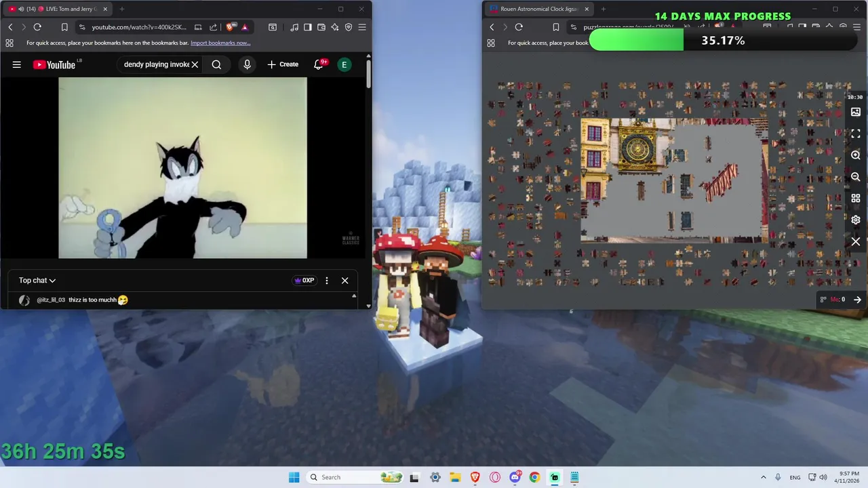Zoom out of the puzzle
Image resolution: width=868 pixels, height=488 pixels.
pos(856,177)
